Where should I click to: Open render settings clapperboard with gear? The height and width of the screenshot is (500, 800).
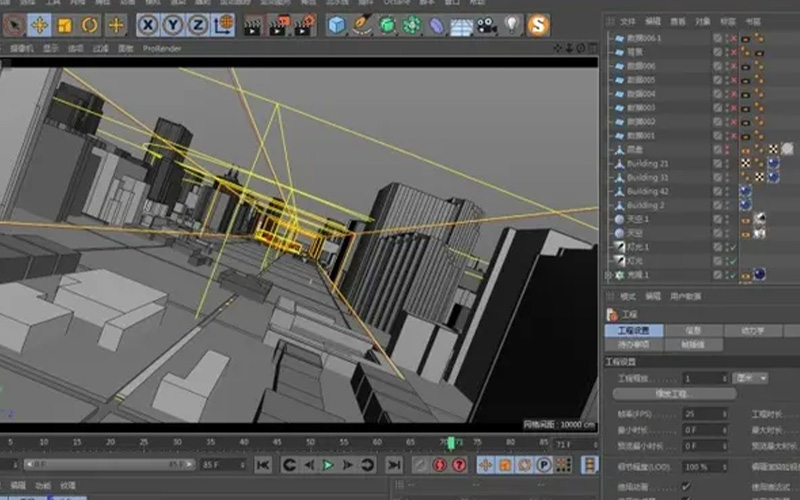305,25
